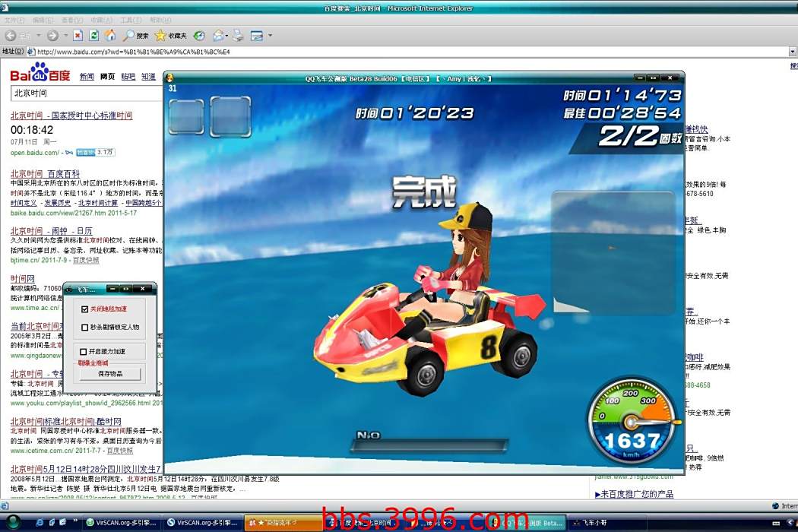Click the 保存物品 button
The height and width of the screenshot is (532, 798).
point(110,374)
